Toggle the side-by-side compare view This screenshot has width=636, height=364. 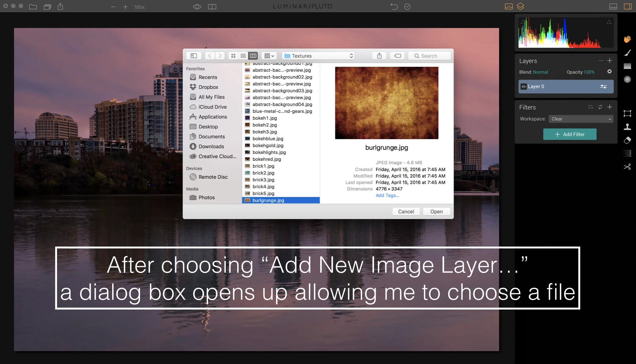tap(212, 7)
